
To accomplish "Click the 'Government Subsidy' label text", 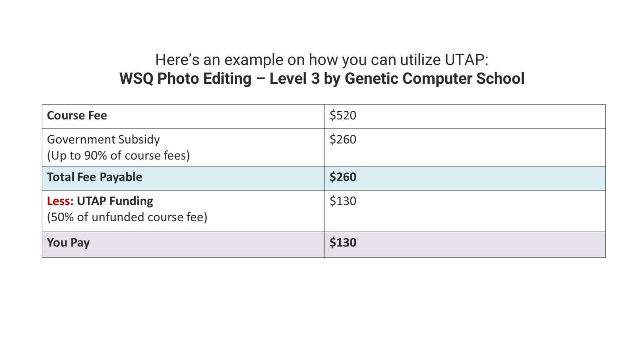I will tap(103, 140).
